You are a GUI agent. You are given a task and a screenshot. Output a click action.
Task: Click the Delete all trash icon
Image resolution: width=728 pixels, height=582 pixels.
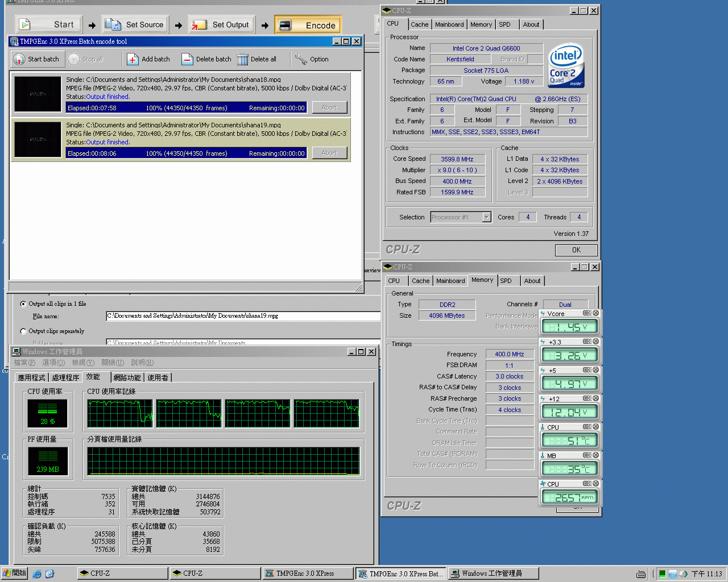coord(242,59)
